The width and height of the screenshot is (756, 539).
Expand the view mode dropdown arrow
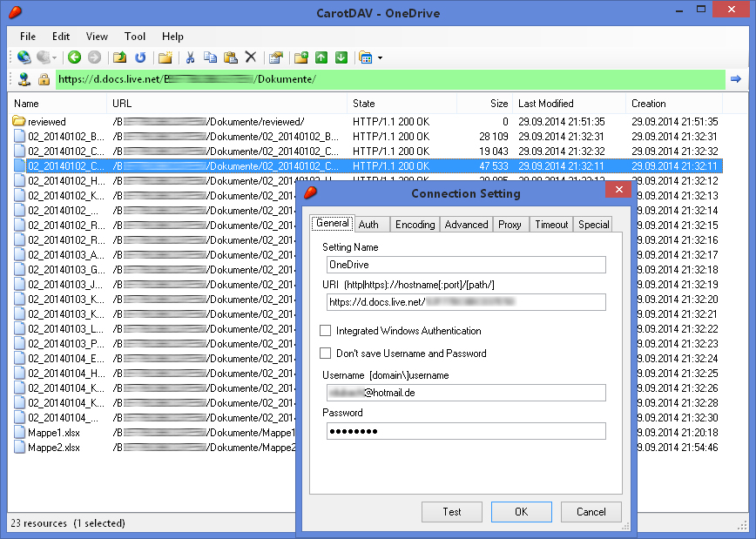[380, 57]
